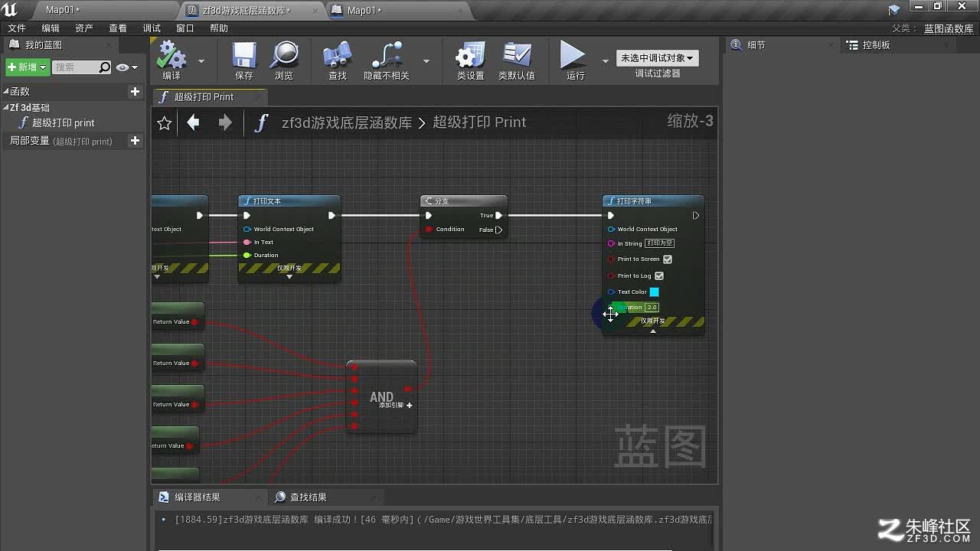980x551 pixels.
Task: Open the compile options dropdown arrow
Action: 201,60
